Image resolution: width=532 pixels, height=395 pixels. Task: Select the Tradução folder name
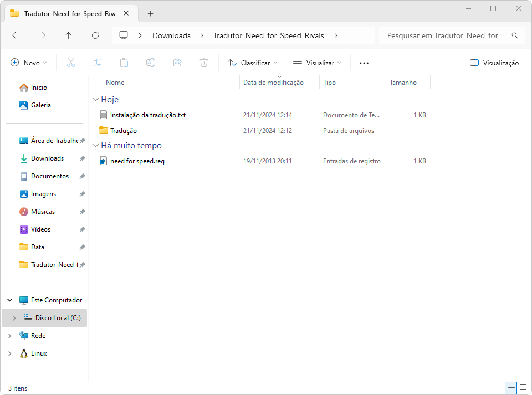(x=123, y=131)
